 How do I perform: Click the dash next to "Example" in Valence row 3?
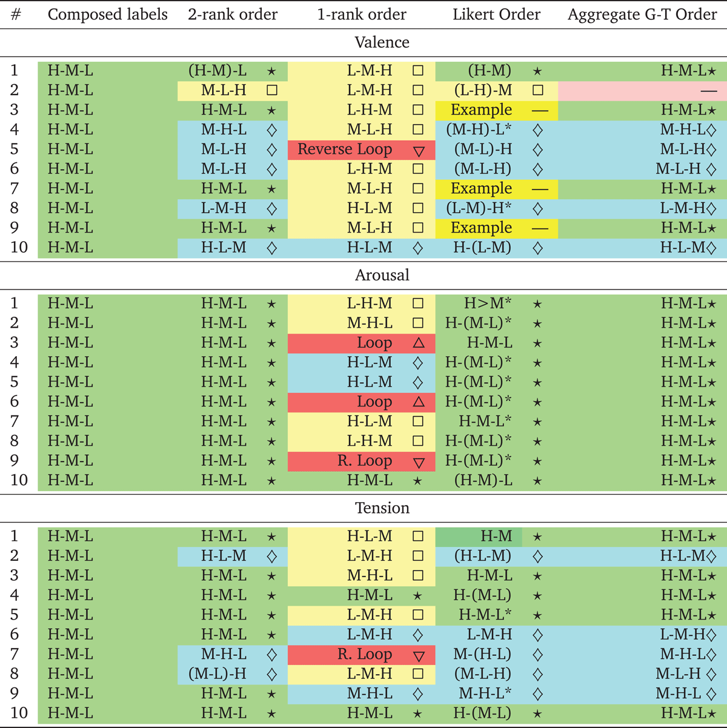[x=539, y=110]
